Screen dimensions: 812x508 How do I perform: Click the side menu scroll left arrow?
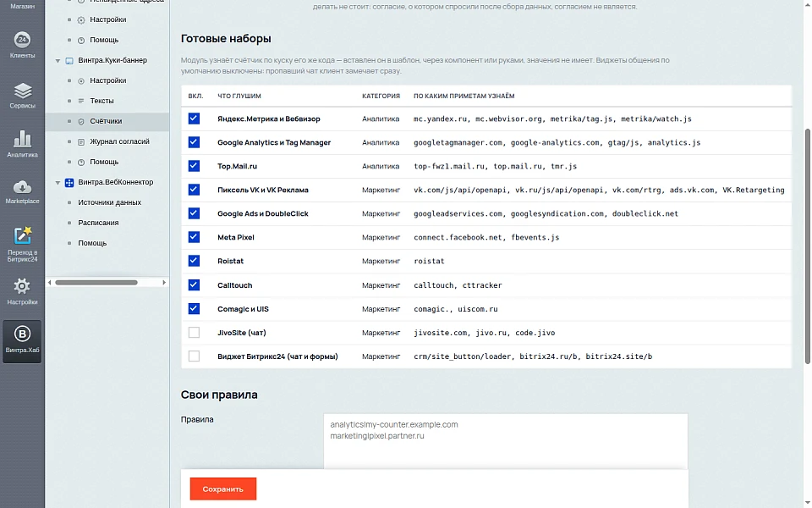[x=50, y=283]
